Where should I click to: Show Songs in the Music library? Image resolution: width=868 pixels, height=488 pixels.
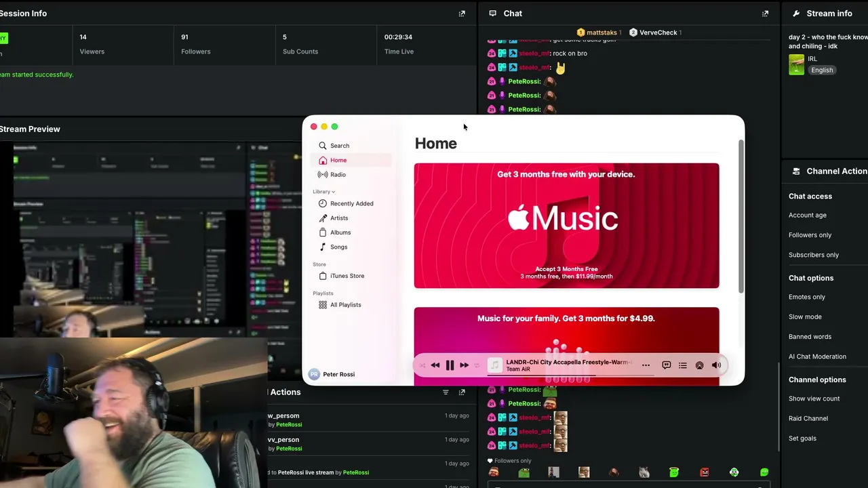coord(338,247)
